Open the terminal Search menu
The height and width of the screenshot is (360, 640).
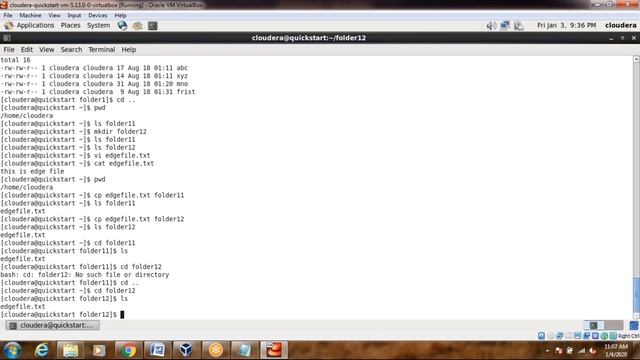coord(71,50)
